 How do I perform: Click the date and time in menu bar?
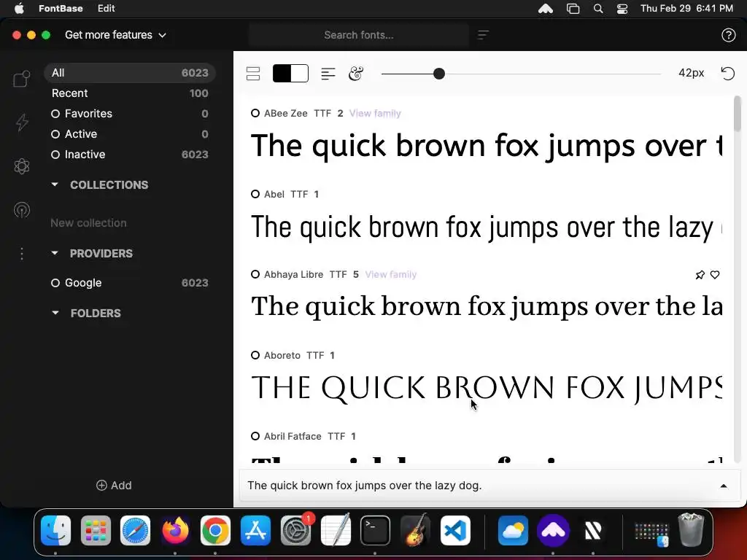tap(686, 8)
